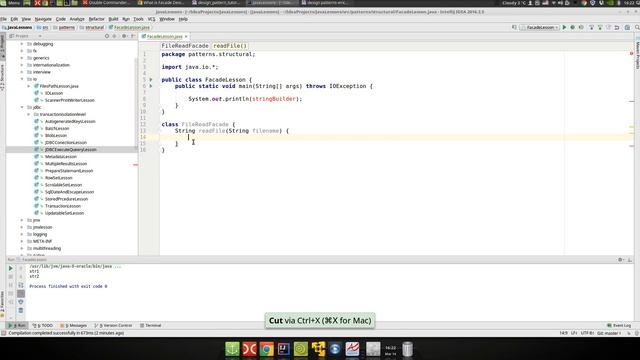Select TransactionLesson in project tree
This screenshot has height=360, width=640.
(63, 206)
